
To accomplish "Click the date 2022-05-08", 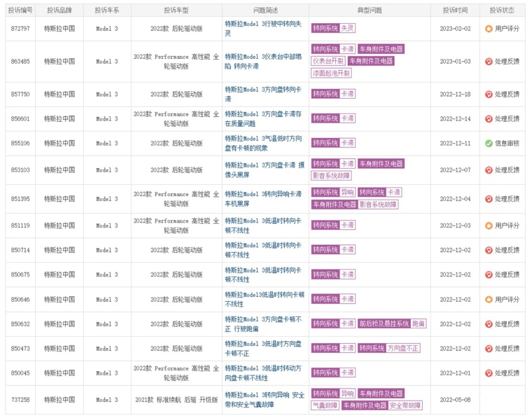I will click(455, 400).
